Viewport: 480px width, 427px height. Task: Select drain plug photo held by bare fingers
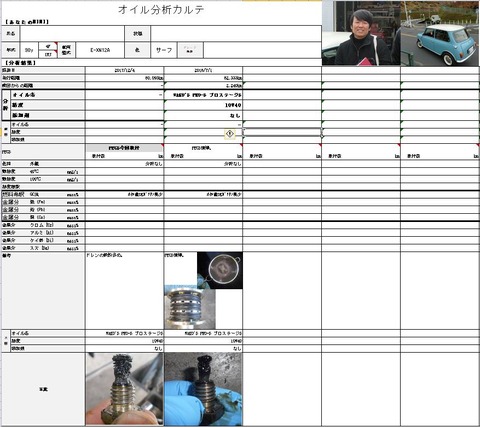pos(125,389)
